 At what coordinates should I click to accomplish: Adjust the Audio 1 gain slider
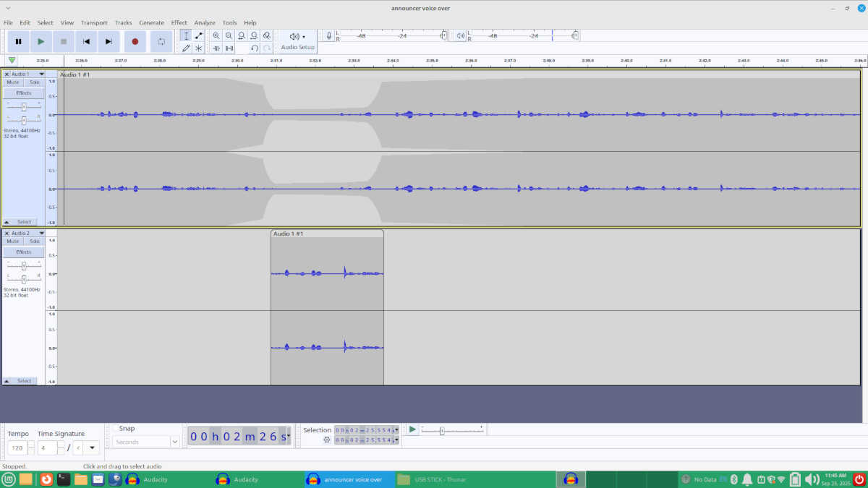(24, 107)
